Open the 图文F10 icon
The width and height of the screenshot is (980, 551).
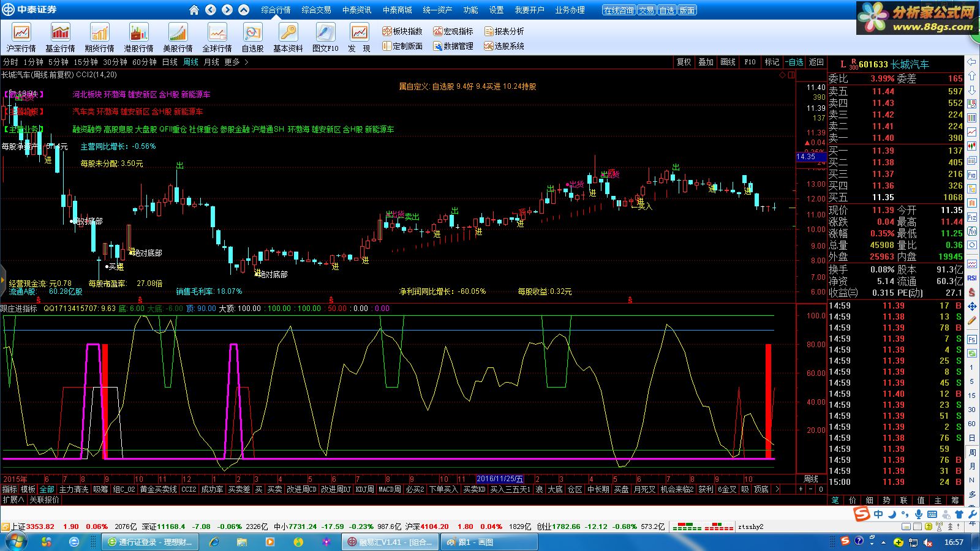pyautogui.click(x=325, y=38)
